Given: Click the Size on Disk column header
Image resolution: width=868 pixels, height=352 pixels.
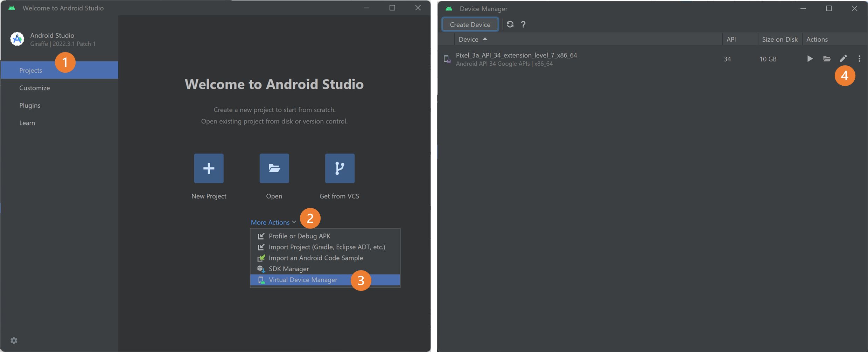Looking at the screenshot, I should coord(780,39).
